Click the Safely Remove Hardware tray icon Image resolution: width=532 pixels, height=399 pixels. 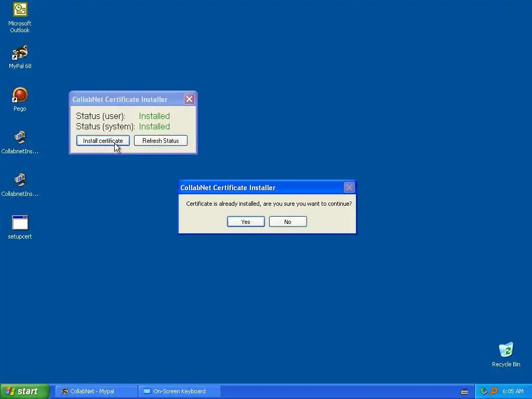(x=484, y=391)
